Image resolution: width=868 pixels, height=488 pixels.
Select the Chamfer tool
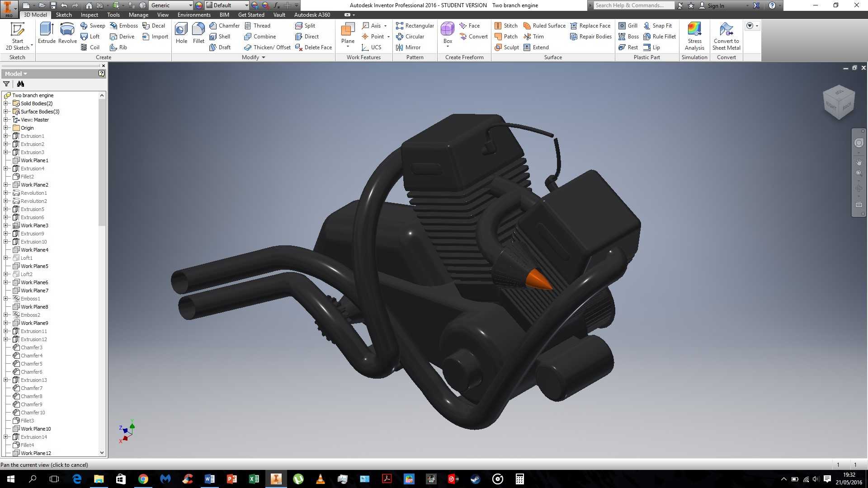point(224,26)
